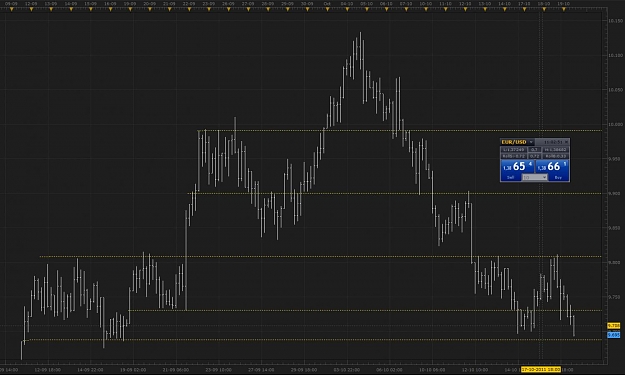
Task: Click the yellow marker under 10-10
Action: (x=426, y=9)
